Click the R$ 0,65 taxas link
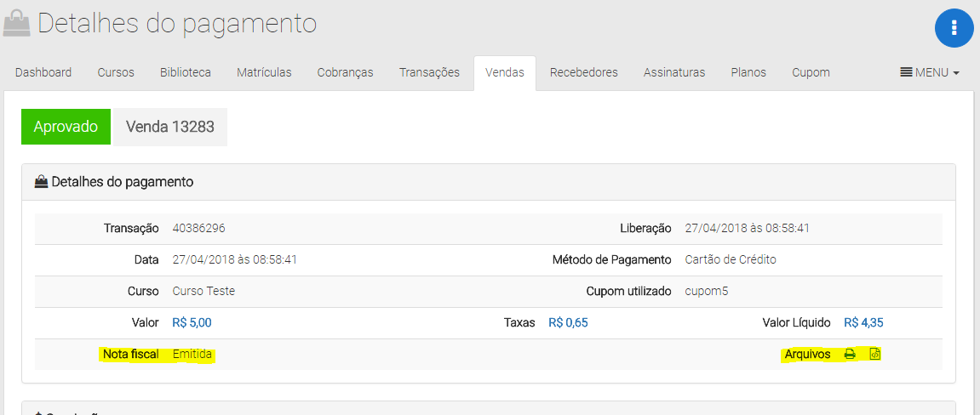Screen dimensions: 980x415 click(x=568, y=322)
